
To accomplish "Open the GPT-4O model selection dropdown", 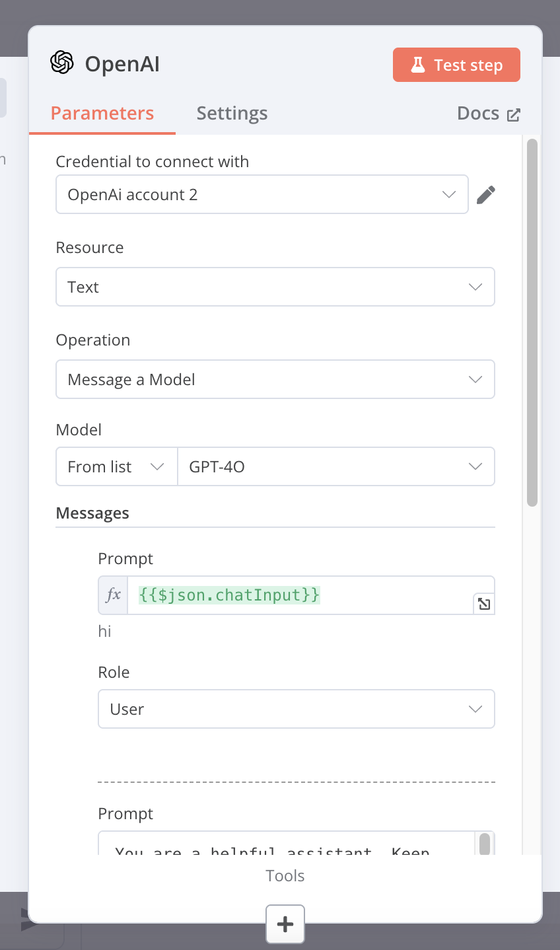I will point(335,467).
